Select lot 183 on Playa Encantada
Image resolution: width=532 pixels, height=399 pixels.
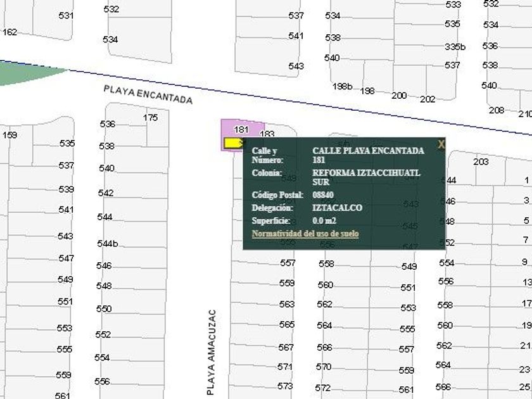(x=267, y=134)
